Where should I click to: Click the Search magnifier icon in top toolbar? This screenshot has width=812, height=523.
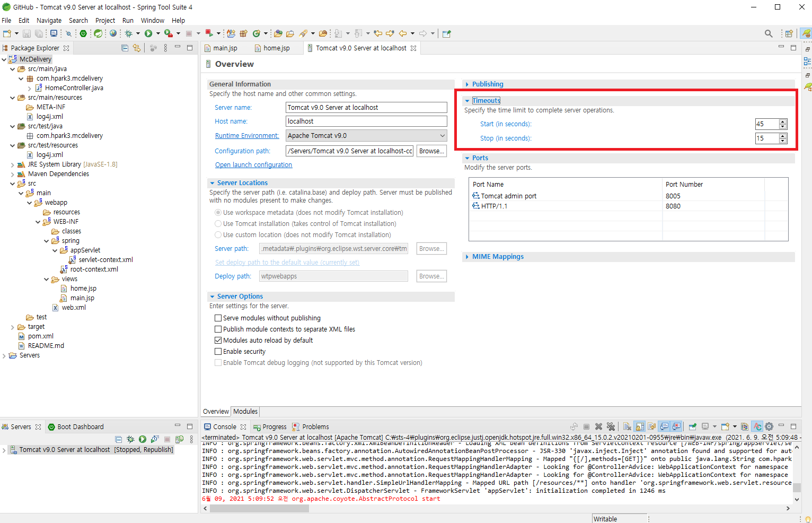(769, 33)
